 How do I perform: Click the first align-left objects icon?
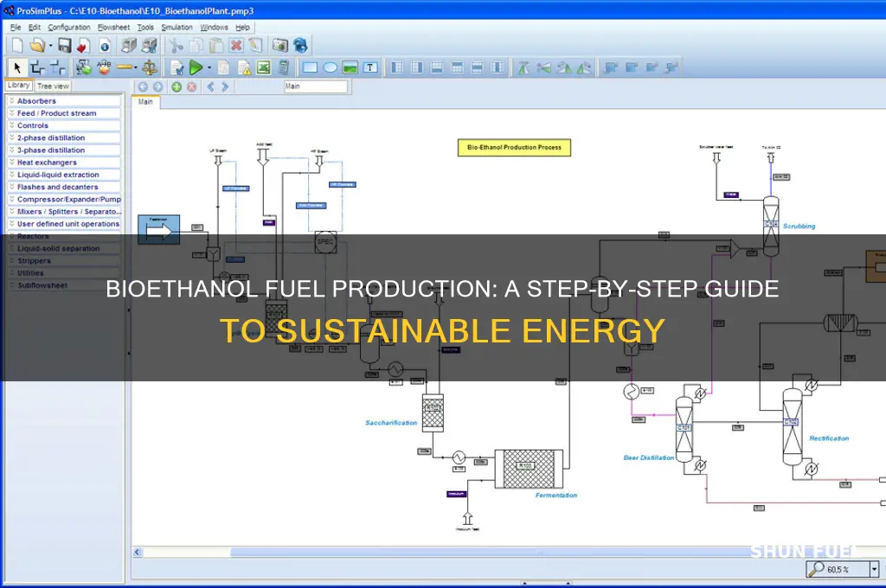397,67
